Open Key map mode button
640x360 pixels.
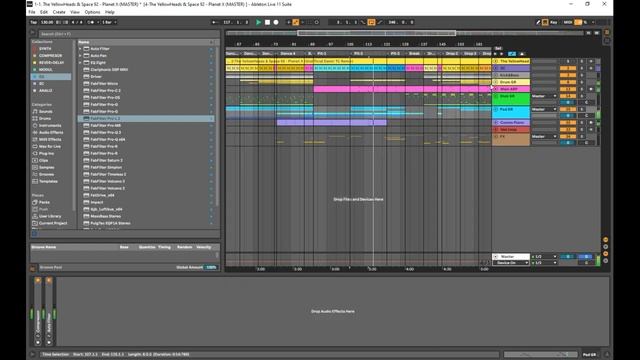tap(554, 22)
